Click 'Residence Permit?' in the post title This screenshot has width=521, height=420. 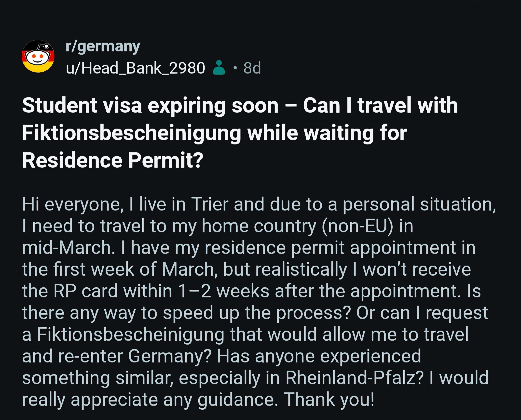point(113,160)
